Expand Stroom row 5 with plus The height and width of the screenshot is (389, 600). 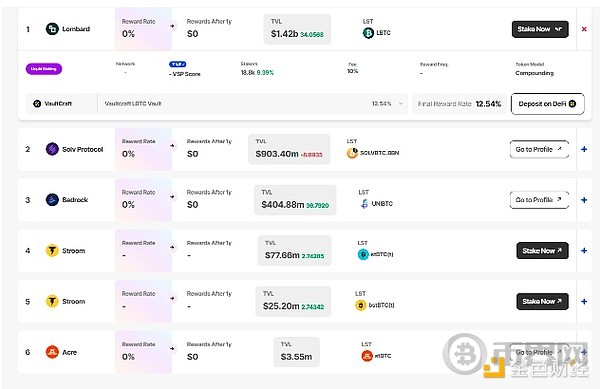(x=584, y=301)
